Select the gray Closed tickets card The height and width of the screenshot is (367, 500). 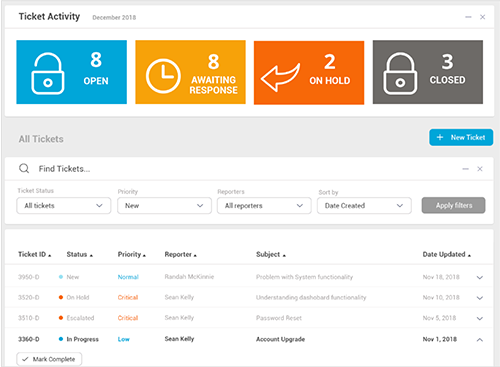pos(428,72)
